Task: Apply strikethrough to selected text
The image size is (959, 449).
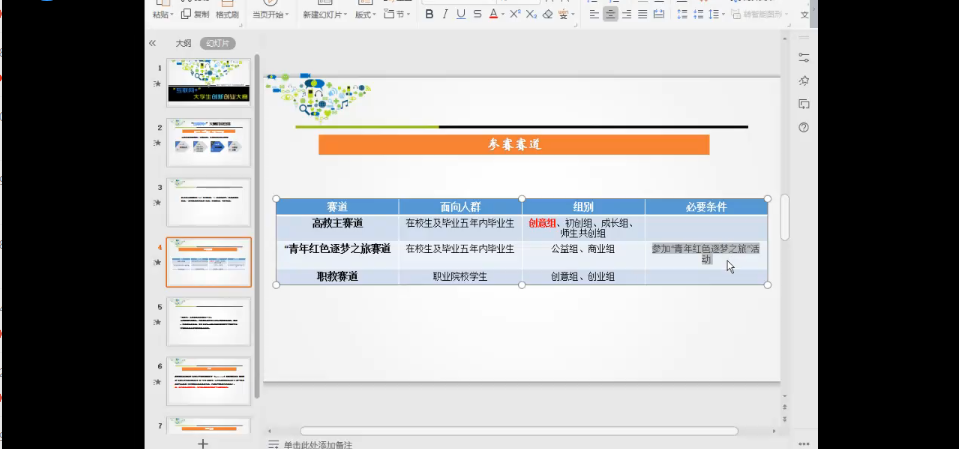Action: click(477, 14)
